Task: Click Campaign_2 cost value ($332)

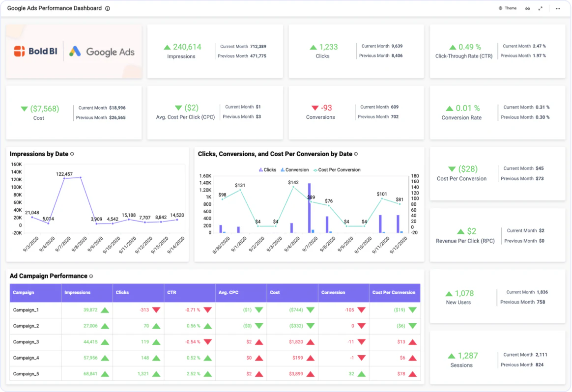Action: (x=296, y=326)
